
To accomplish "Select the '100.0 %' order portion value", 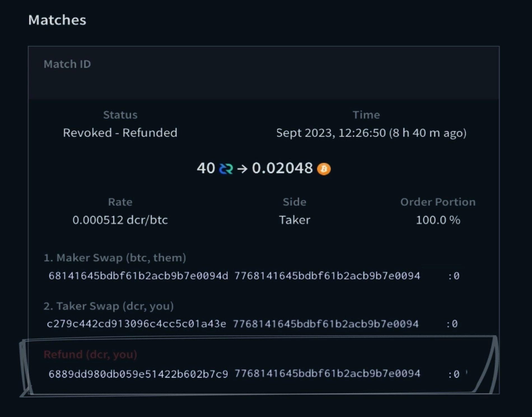I will click(438, 220).
